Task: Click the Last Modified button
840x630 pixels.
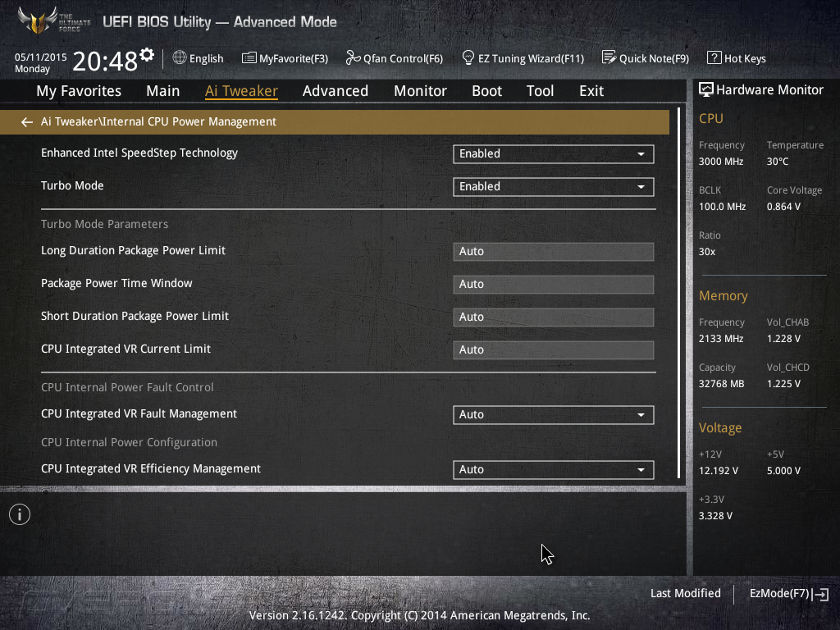Action: (685, 594)
